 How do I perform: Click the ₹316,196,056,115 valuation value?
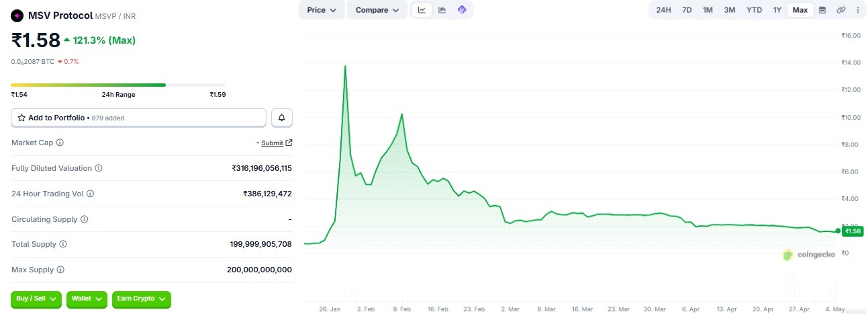[x=262, y=168]
